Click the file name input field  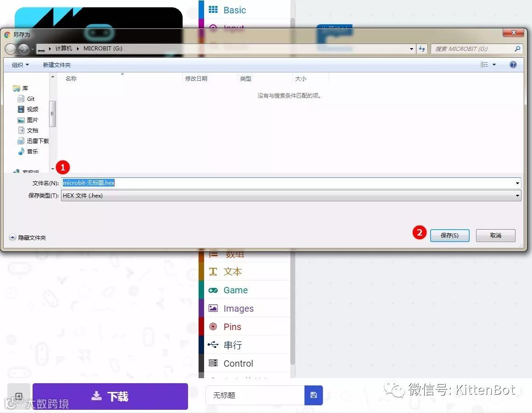point(288,183)
